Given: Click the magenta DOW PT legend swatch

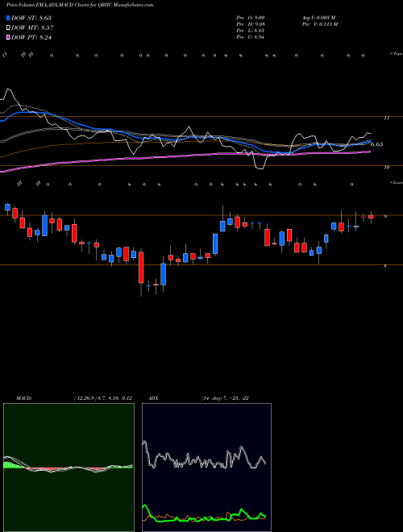Looking at the screenshot, I should 9,38.
